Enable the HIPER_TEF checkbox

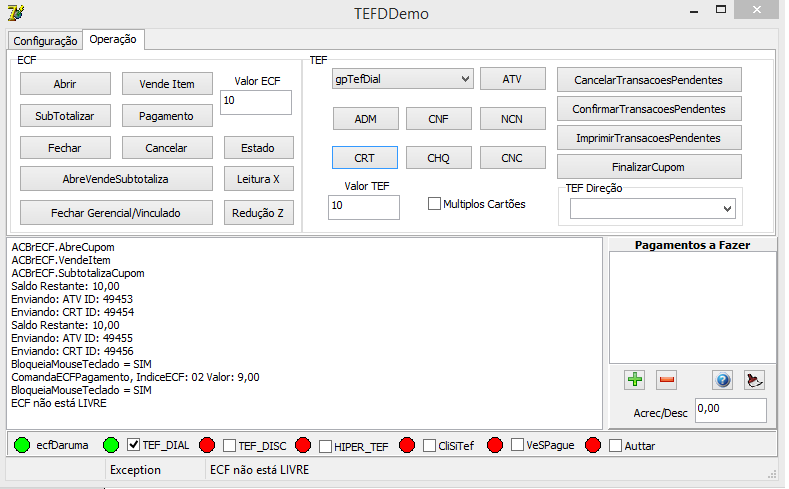click(326, 446)
